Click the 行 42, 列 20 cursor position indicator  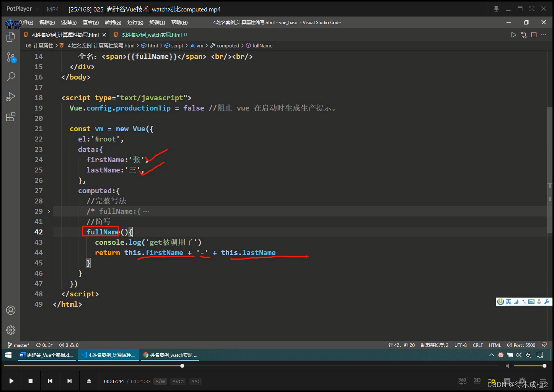click(401, 345)
